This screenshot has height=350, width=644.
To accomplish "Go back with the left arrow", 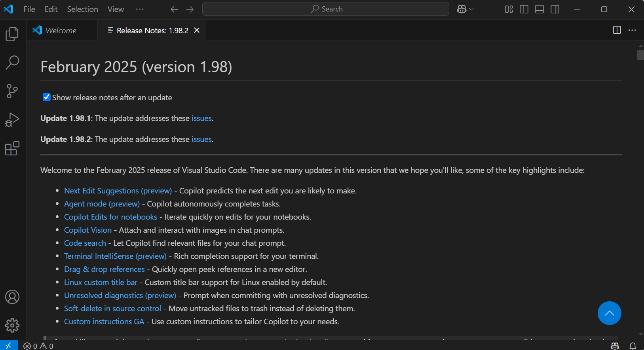I will 174,9.
